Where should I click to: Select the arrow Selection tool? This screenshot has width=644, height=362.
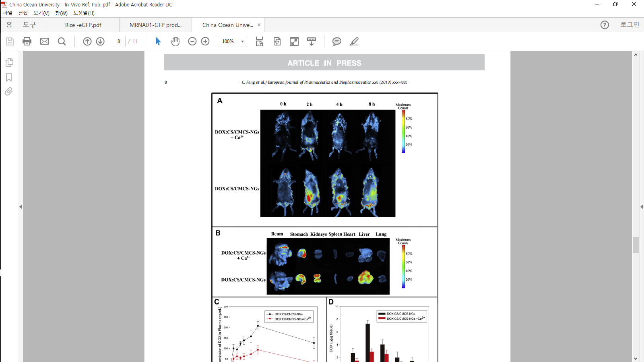pyautogui.click(x=158, y=41)
